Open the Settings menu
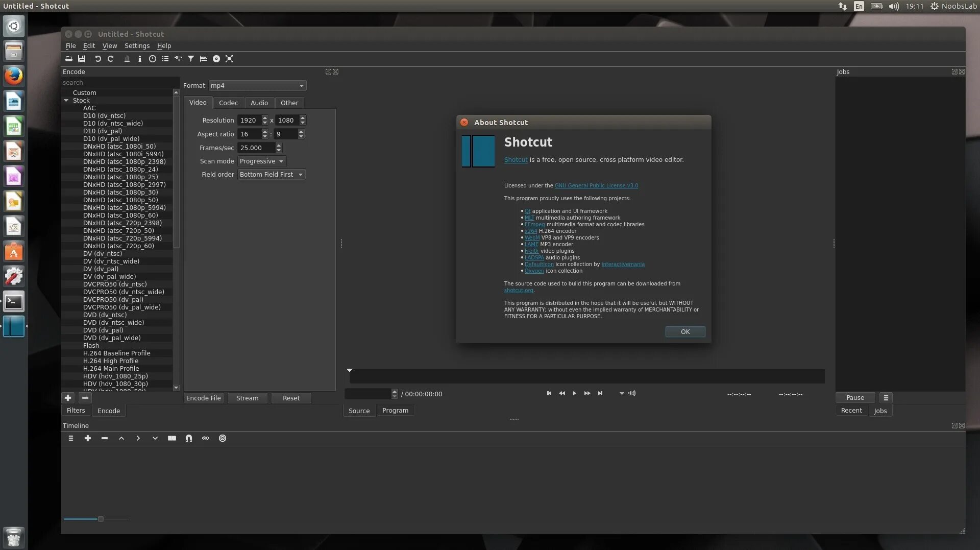This screenshot has width=980, height=550. tap(137, 45)
